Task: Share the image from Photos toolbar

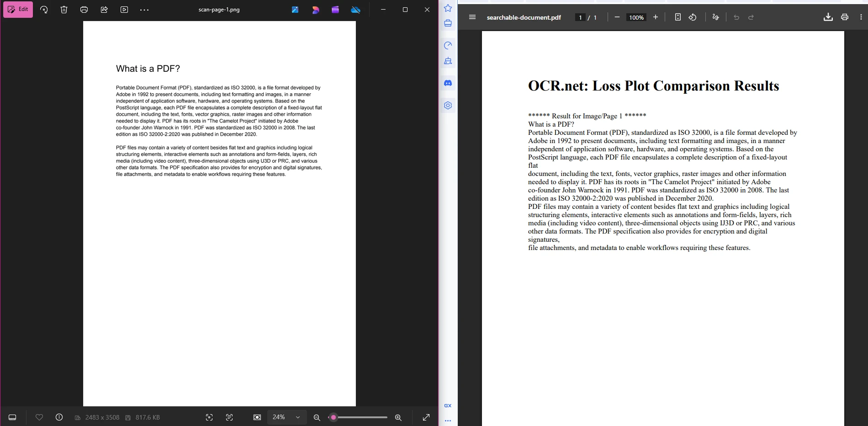Action: point(104,10)
